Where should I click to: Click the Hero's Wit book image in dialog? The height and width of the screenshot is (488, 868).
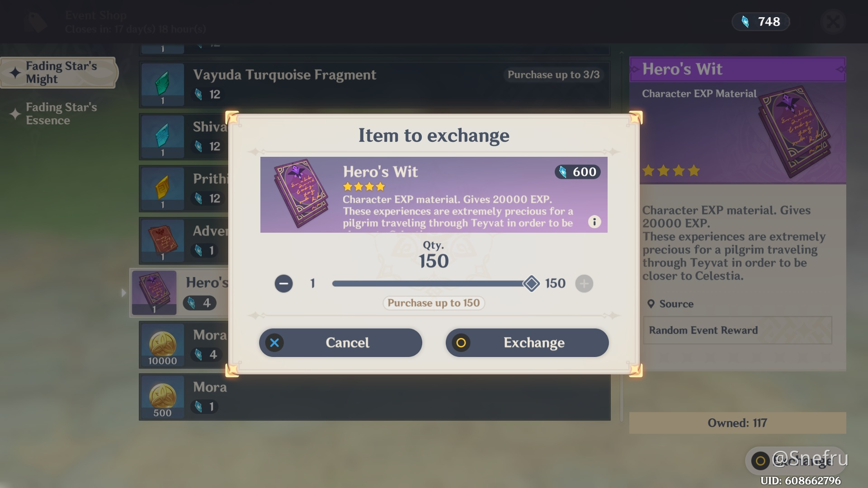301,193
